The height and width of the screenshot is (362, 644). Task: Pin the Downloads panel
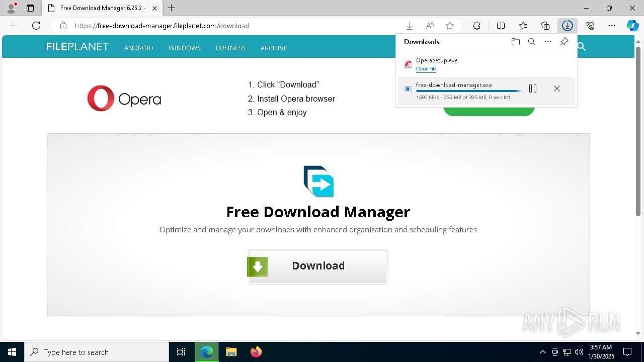pos(564,42)
